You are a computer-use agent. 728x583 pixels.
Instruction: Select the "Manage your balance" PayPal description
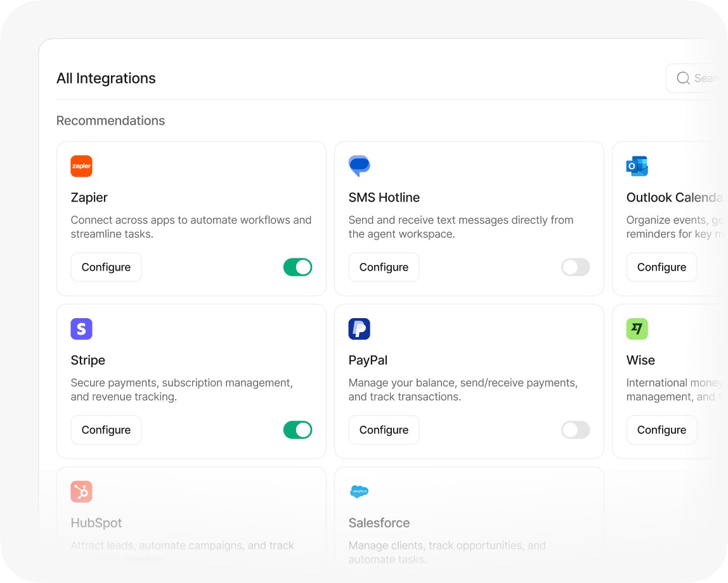coord(463,390)
